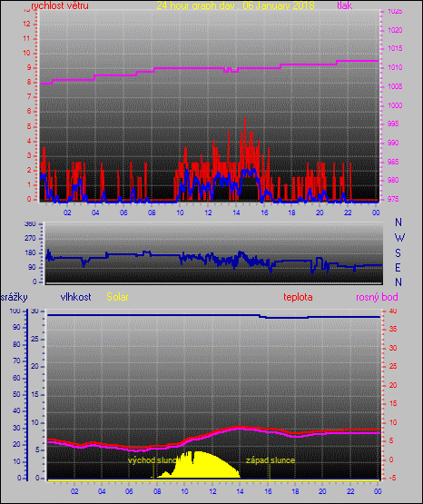This screenshot has width=423, height=504.
Task: Click the 12 wind speed axis value
Action: pyautogui.click(x=26, y=25)
